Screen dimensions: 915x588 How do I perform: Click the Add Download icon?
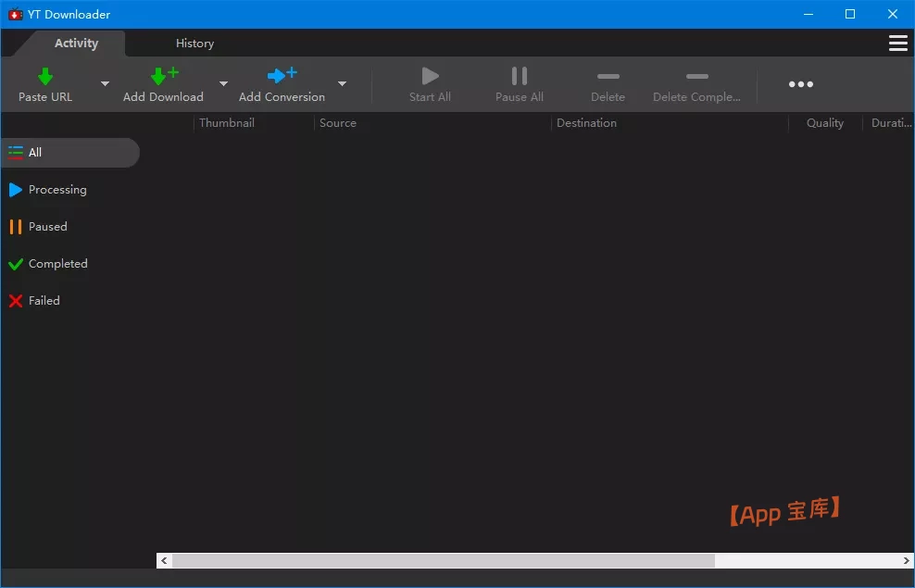point(163,77)
